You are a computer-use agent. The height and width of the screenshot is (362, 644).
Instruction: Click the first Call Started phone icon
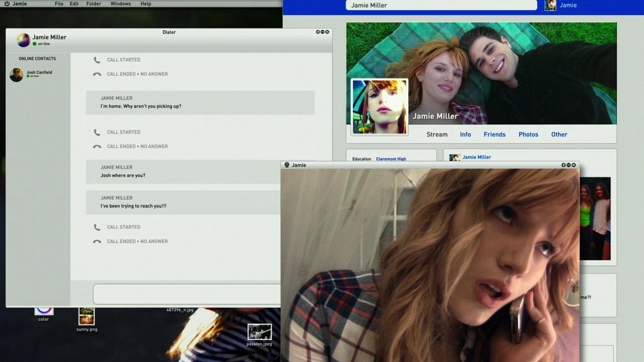[x=97, y=60]
